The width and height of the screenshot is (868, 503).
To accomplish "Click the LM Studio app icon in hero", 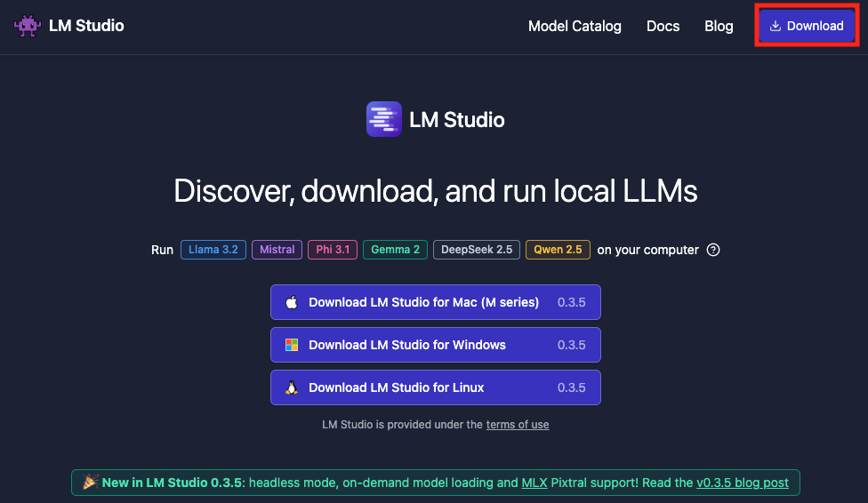I will point(384,119).
